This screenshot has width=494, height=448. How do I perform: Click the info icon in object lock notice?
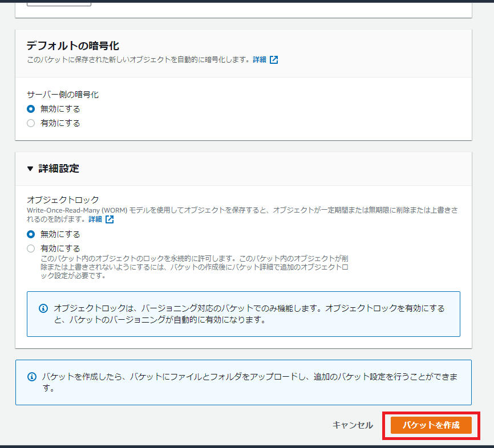[43, 308]
